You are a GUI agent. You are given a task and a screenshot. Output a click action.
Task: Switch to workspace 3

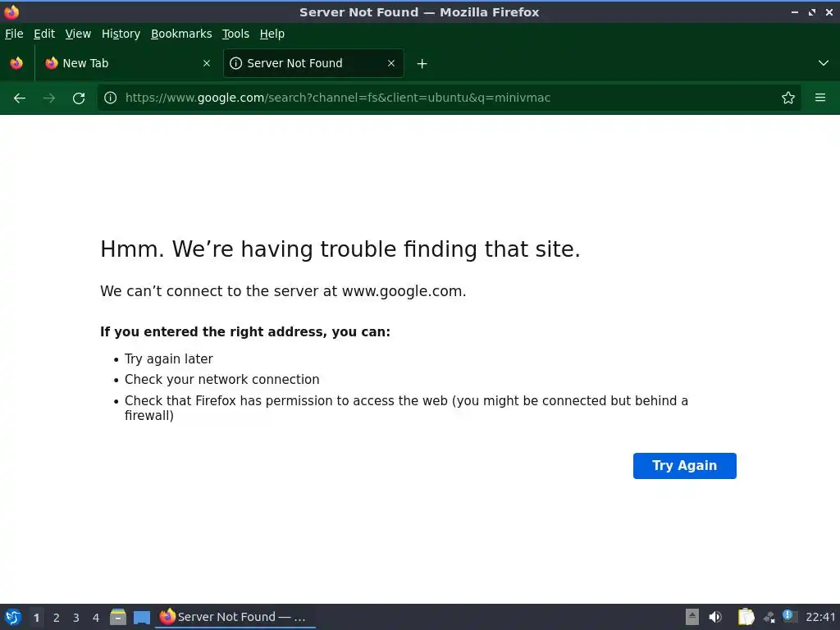click(76, 618)
